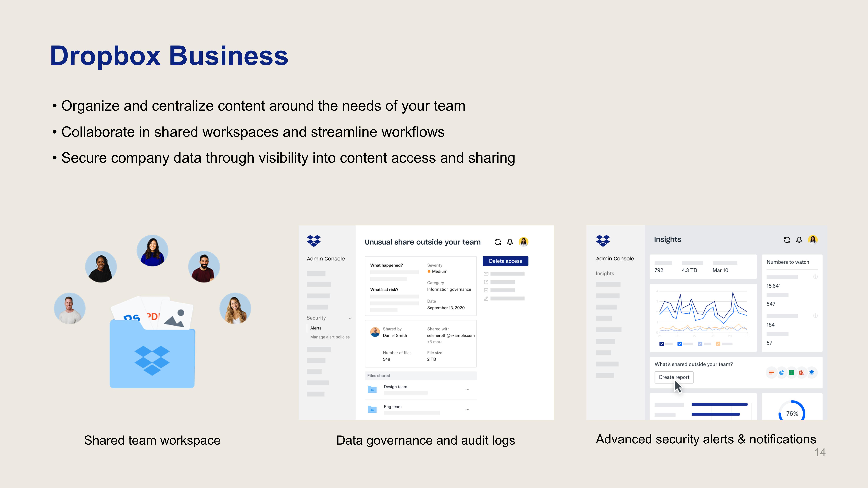Click the Dropbox icon in security alert header
Screen dimensions: 868x488
pyautogui.click(x=314, y=241)
